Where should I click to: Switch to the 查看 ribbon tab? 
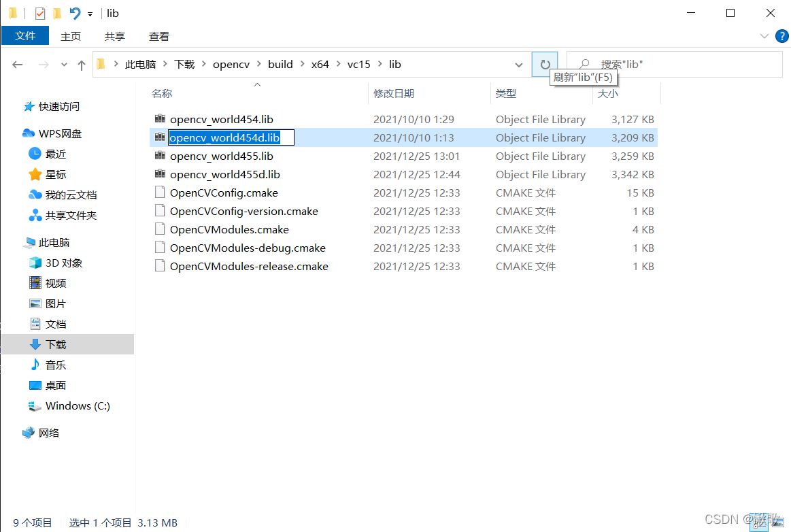click(158, 36)
